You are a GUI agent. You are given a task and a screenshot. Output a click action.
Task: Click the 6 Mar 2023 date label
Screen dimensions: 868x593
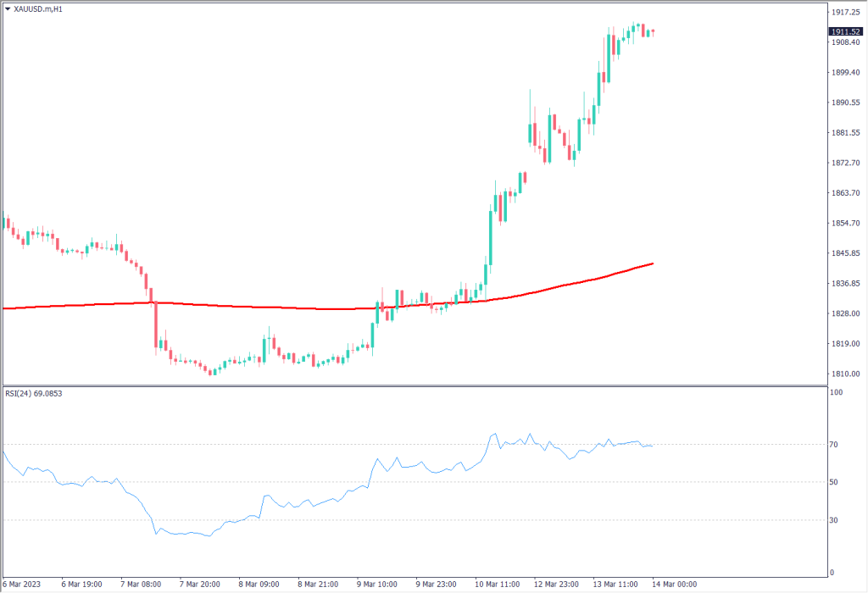(x=23, y=585)
